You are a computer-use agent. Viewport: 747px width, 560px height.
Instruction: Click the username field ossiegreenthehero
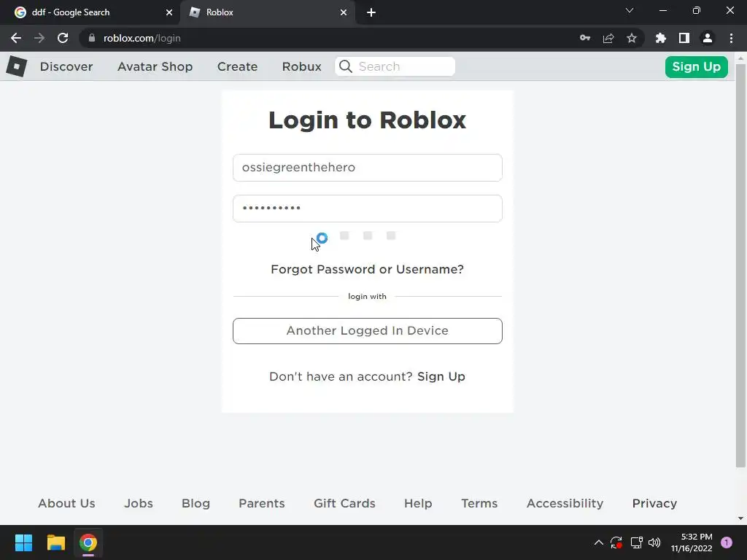[368, 168]
